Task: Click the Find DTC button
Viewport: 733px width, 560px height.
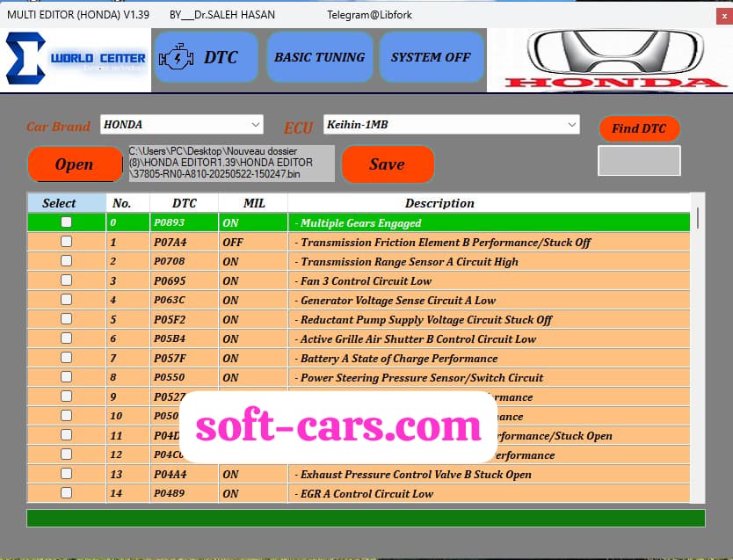Action: [639, 128]
